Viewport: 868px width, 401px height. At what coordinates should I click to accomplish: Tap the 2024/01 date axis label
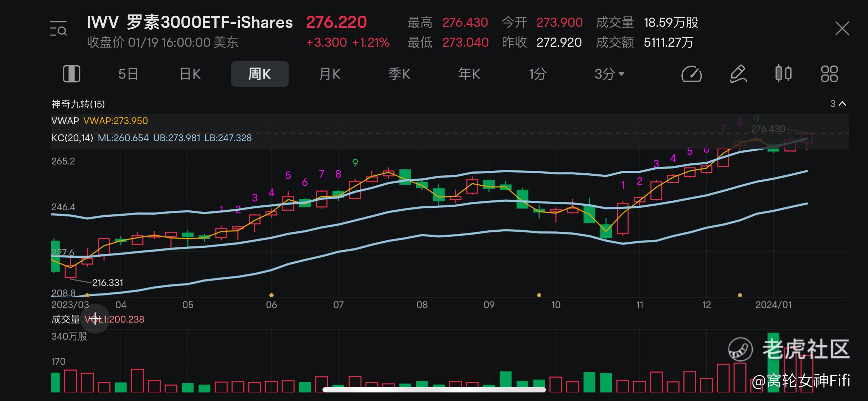[774, 305]
